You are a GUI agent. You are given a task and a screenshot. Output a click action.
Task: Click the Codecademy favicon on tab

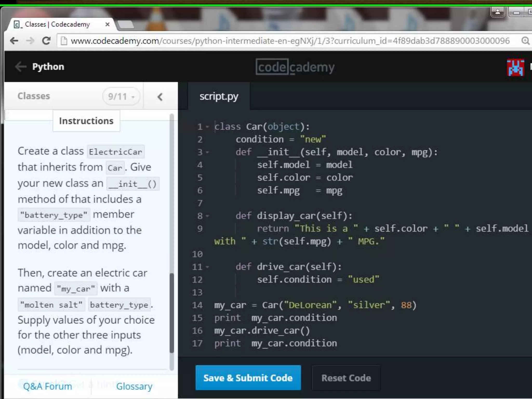(17, 24)
